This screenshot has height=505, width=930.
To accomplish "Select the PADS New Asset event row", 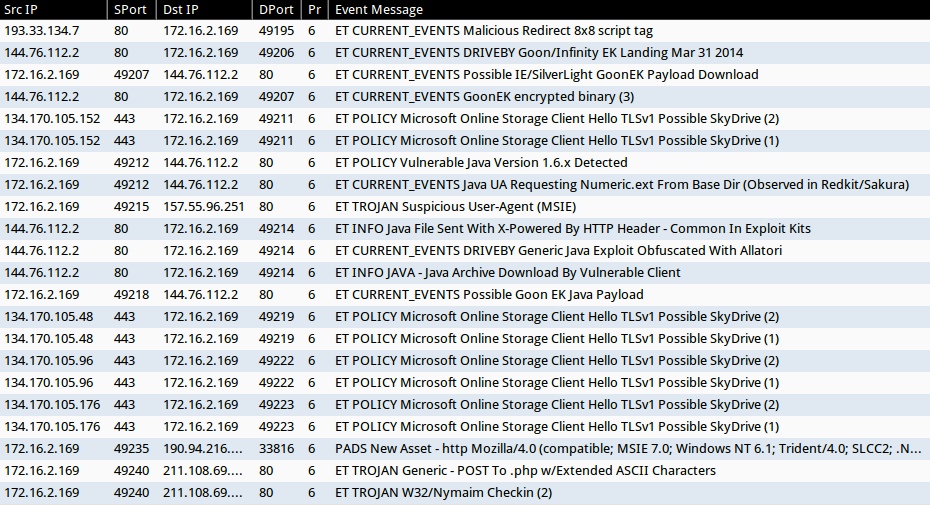I will (x=628, y=449).
